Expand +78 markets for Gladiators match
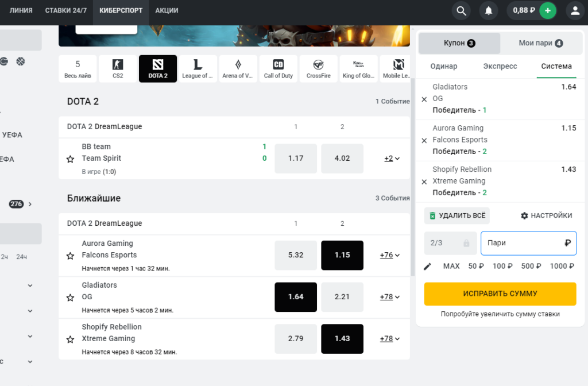The image size is (588, 386). coord(390,297)
